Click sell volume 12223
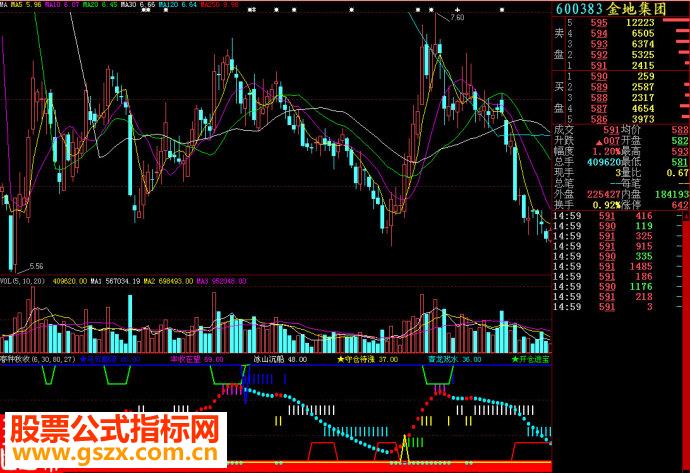 click(x=640, y=23)
